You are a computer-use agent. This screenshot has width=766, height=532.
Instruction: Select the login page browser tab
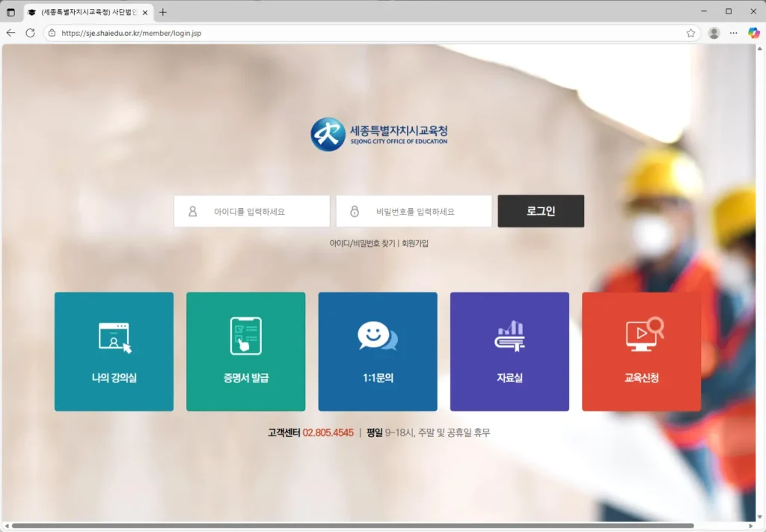tap(82, 11)
